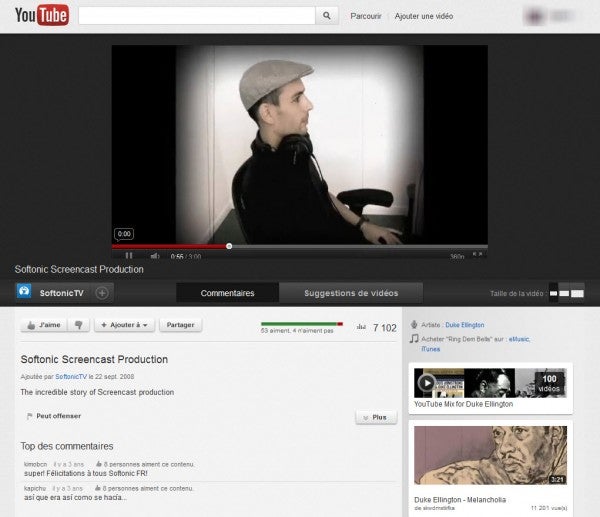Click the SoftonicTV channel avatar icon
The height and width of the screenshot is (517, 600).
click(24, 291)
